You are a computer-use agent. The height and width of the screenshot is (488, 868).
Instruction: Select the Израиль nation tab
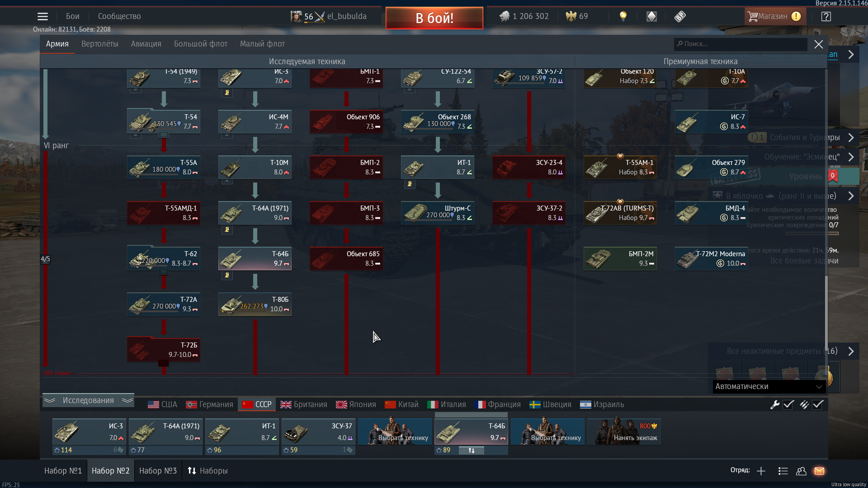click(x=602, y=404)
